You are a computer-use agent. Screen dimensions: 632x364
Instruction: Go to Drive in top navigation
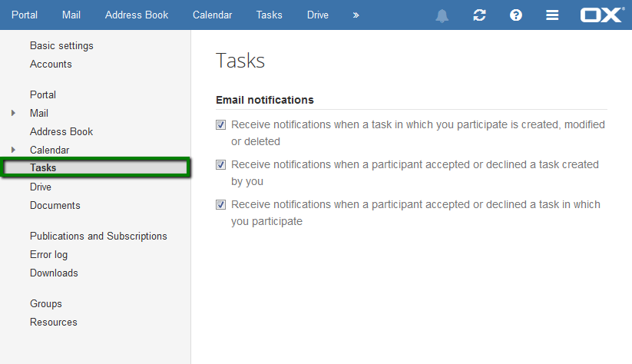tap(318, 15)
